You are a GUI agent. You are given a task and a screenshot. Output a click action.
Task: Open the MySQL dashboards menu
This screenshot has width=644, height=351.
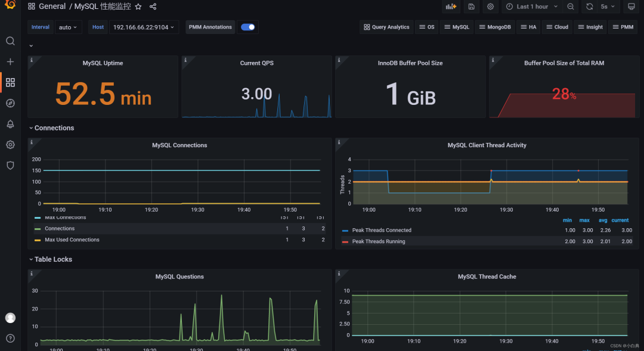click(x=457, y=27)
